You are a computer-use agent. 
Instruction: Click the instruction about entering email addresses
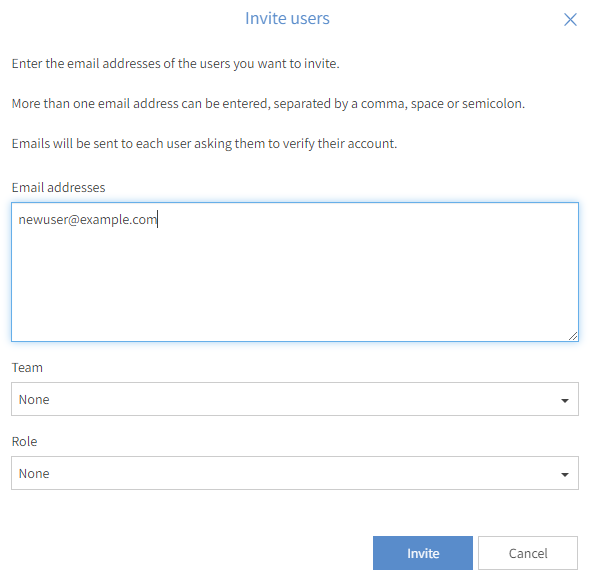point(176,64)
